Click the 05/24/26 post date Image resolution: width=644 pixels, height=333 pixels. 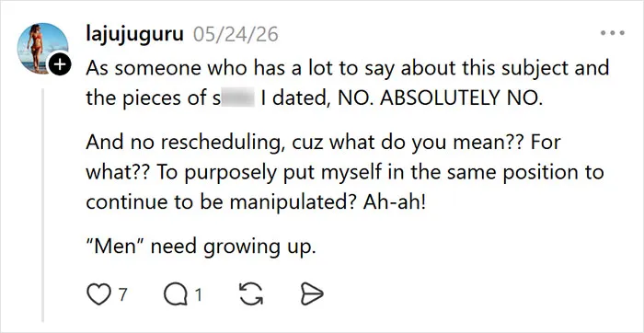coord(236,34)
